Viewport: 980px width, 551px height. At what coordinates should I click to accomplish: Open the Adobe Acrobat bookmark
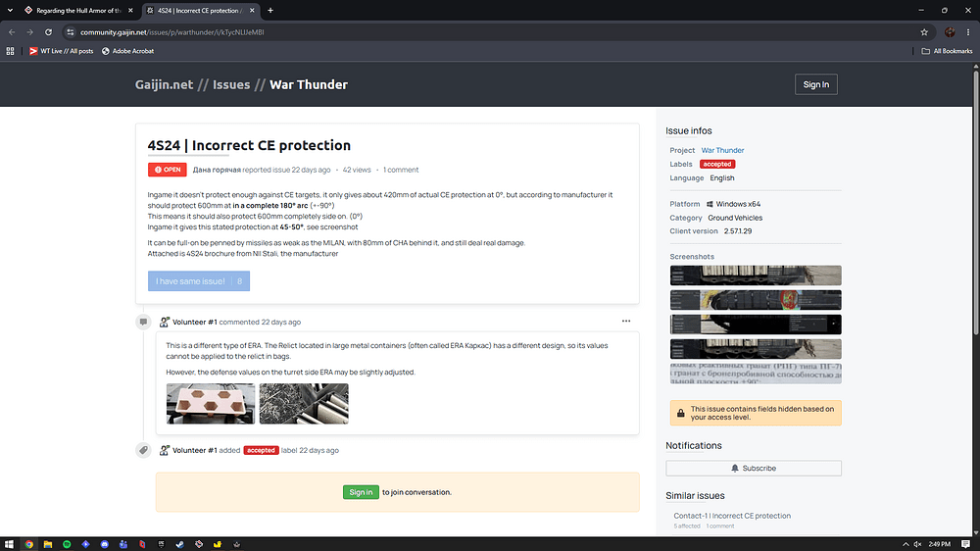click(x=128, y=51)
